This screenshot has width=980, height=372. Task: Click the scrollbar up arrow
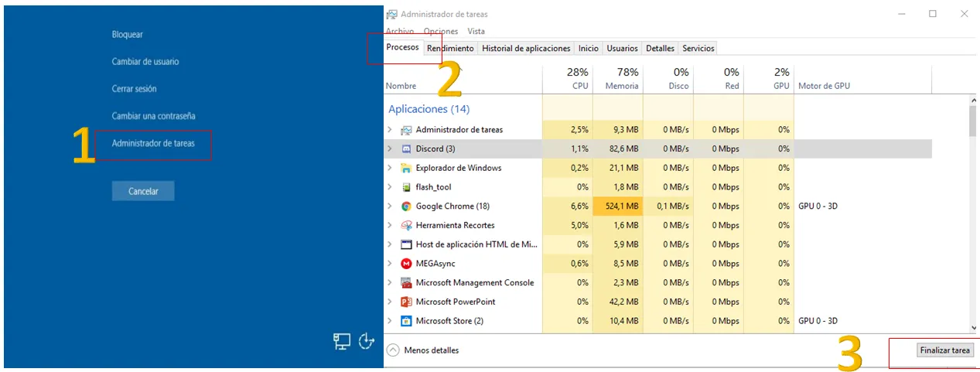(x=973, y=101)
